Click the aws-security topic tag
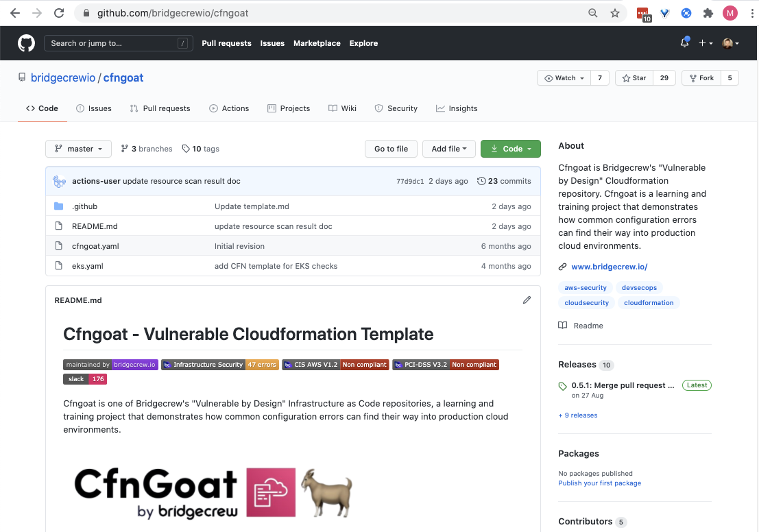 click(586, 287)
